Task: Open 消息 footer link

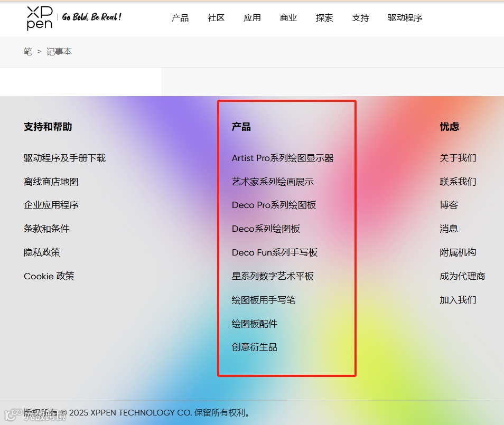Action: coord(449,229)
